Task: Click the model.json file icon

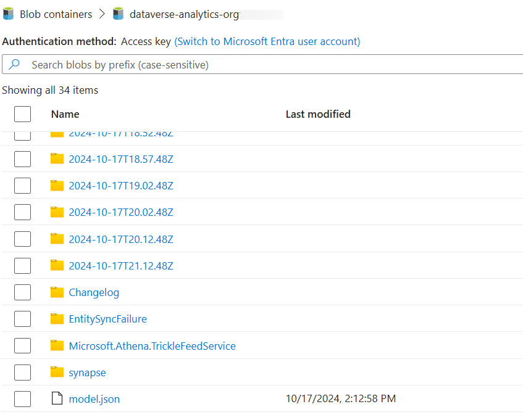Action: coord(57,398)
